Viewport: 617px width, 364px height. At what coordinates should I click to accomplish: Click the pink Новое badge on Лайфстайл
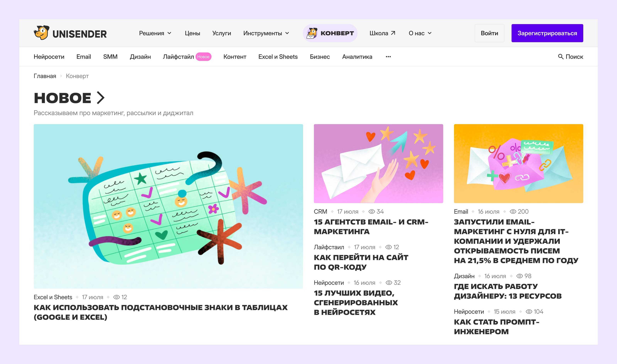coord(203,57)
